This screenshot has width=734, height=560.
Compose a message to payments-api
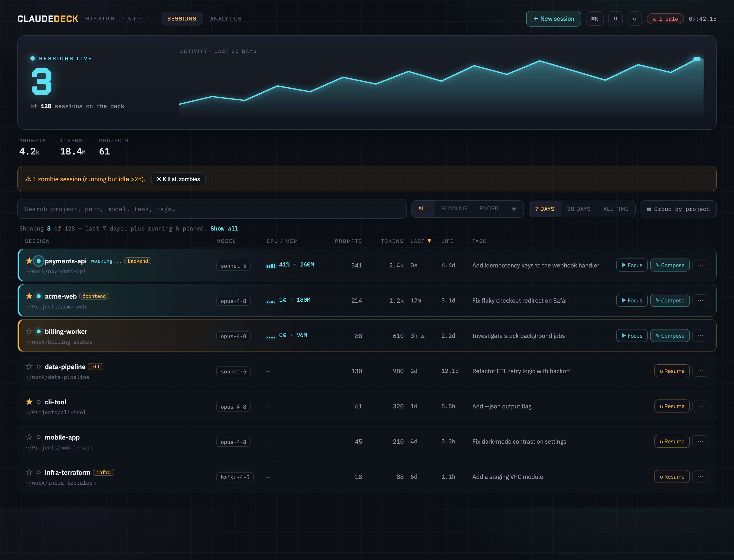(670, 265)
